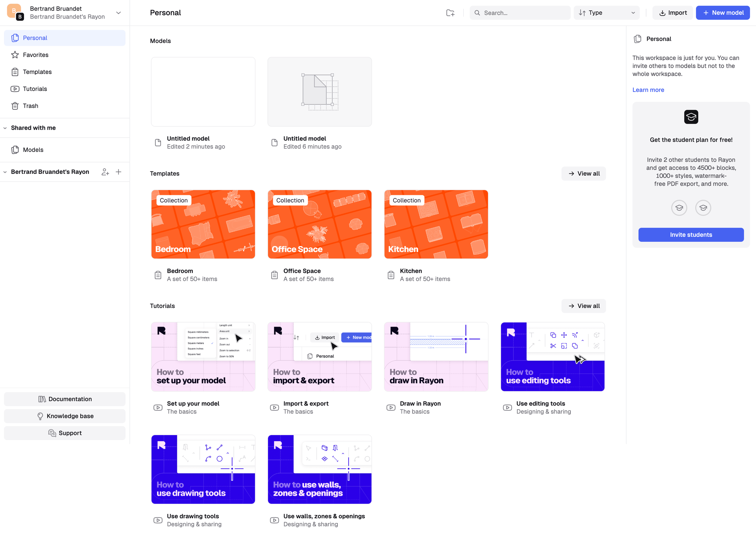Open the workspace switcher chevron
The width and height of the screenshot is (756, 544).
[x=118, y=13]
